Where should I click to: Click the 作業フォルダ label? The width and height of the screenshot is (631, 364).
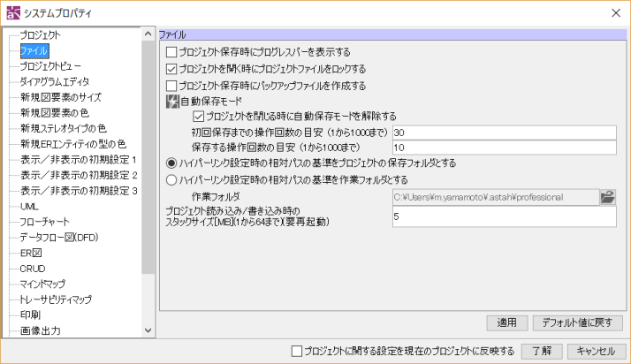tap(216, 197)
